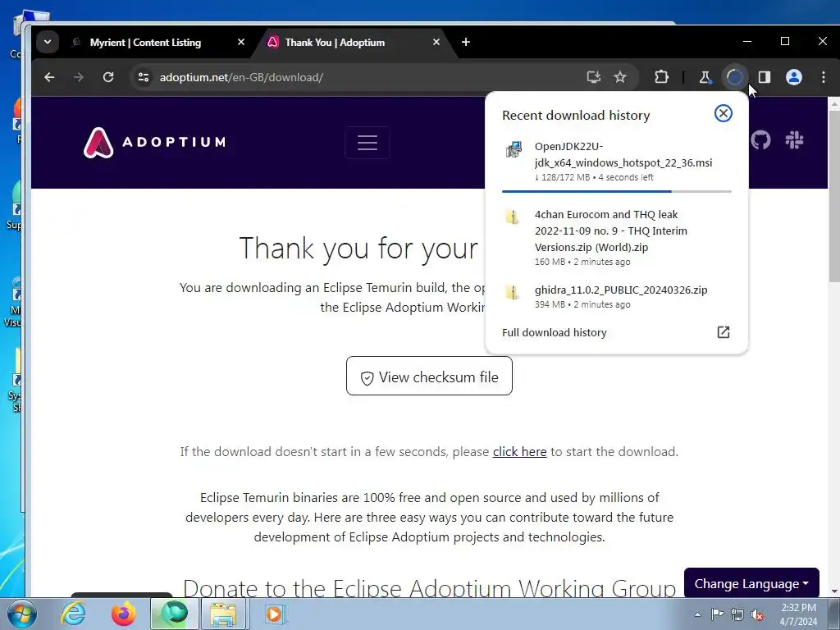
Task: Click the OpenJDK22U msi file icon
Action: (x=514, y=149)
